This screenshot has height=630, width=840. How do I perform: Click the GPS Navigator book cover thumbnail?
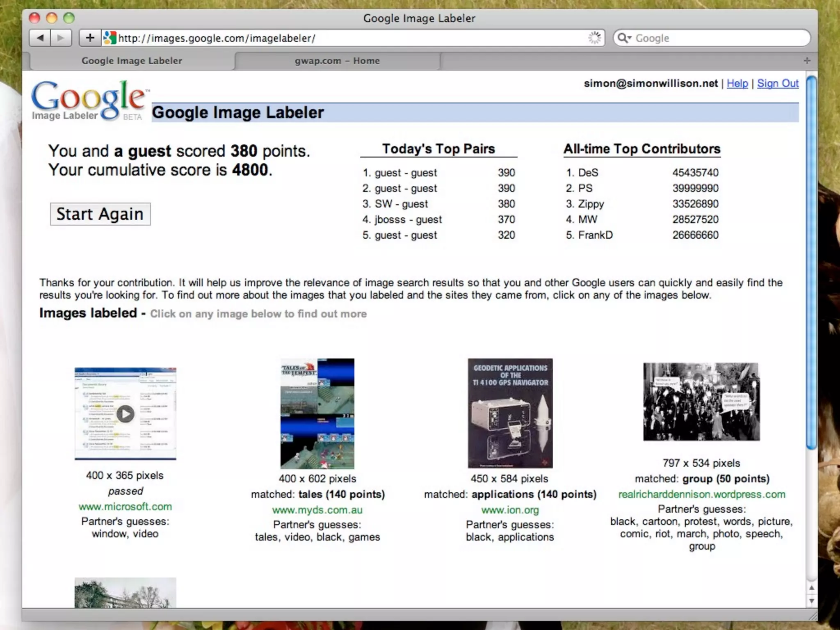(x=510, y=413)
